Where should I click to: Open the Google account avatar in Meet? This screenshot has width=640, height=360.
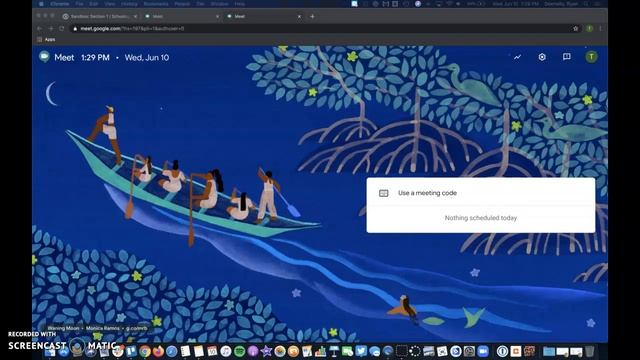(x=591, y=57)
